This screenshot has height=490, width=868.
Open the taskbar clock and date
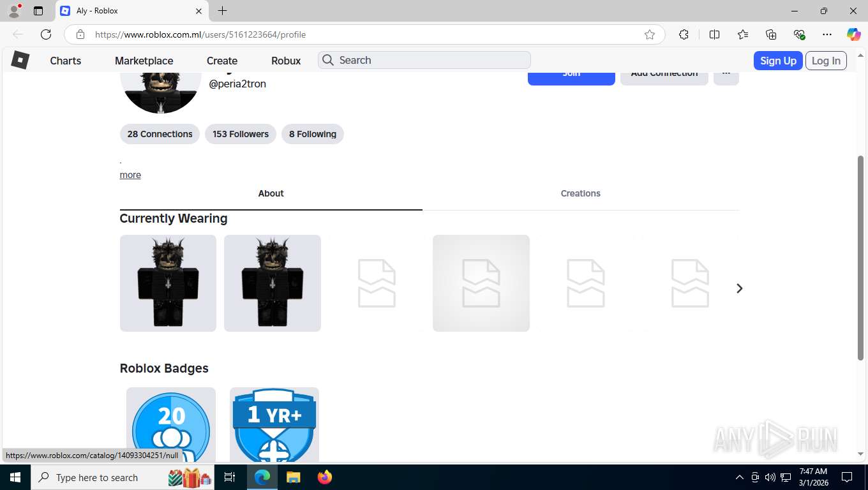click(813, 477)
